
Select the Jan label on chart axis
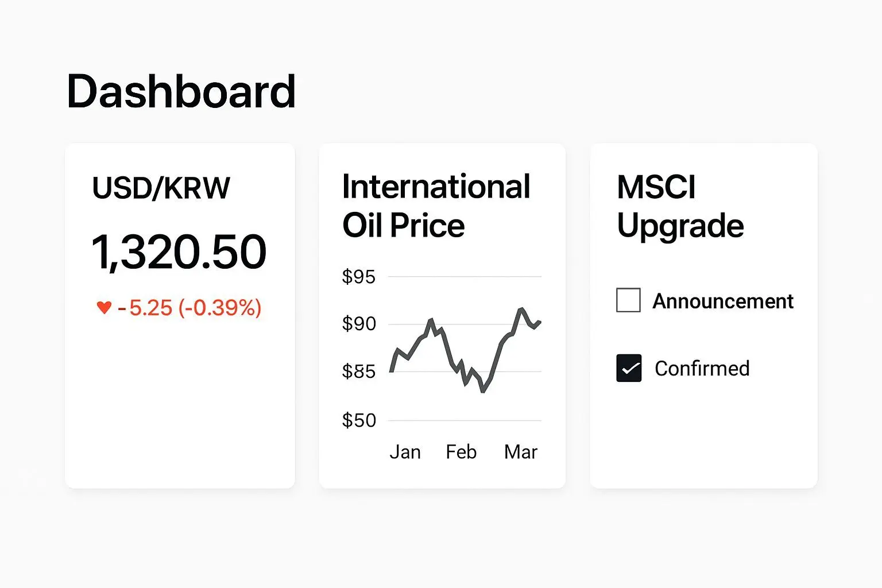(405, 452)
